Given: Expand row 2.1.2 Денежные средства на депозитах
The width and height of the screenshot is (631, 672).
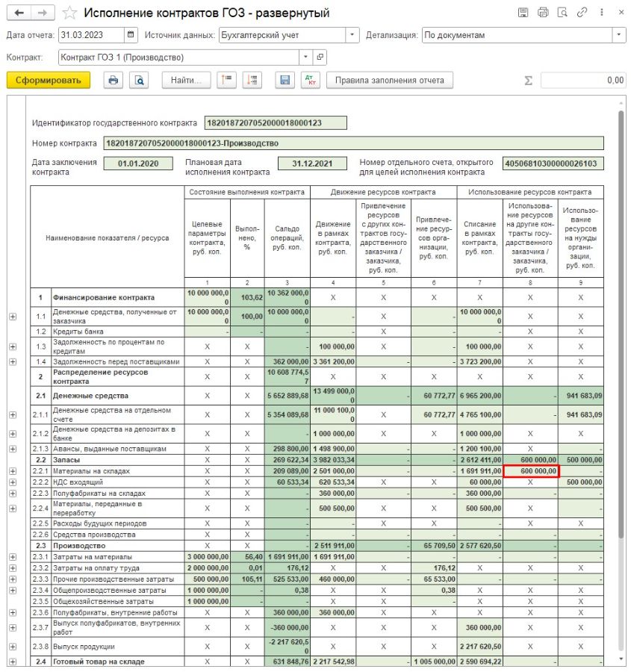Looking at the screenshot, I should pyautogui.click(x=13, y=433).
